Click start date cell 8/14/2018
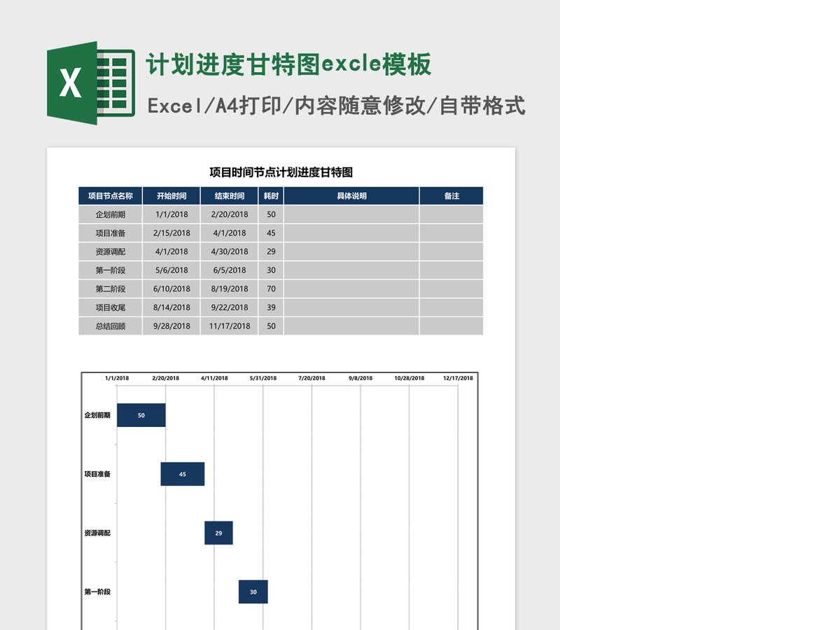This screenshot has height=630, width=840. (x=171, y=307)
